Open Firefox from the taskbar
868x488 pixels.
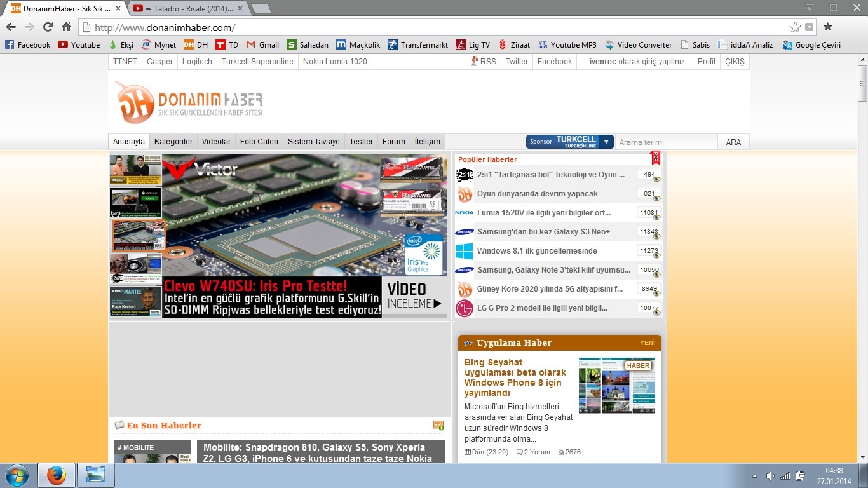57,475
